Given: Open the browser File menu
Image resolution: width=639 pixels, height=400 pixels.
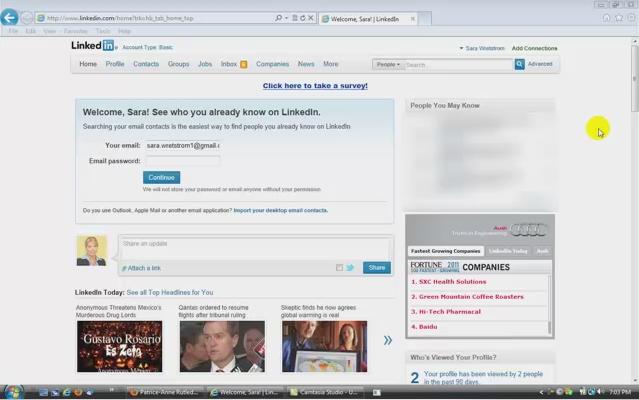Looking at the screenshot, I should (x=13, y=31).
